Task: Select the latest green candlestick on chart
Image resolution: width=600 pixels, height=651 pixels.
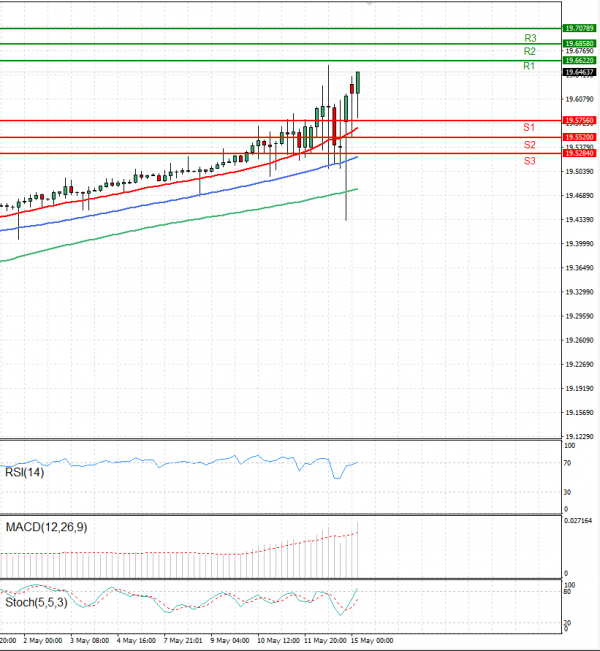Action: tap(358, 82)
